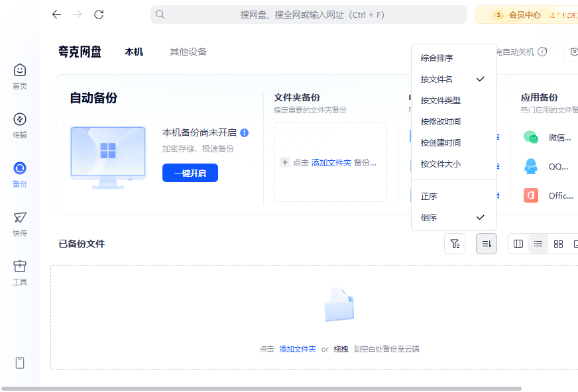This screenshot has height=392, width=578.
Task: Open 传输 in the sidebar
Action: tap(20, 126)
